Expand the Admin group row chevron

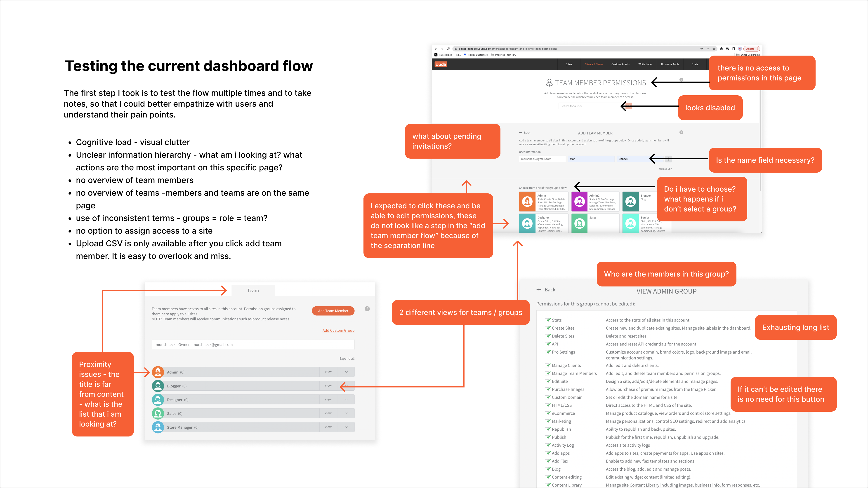346,372
